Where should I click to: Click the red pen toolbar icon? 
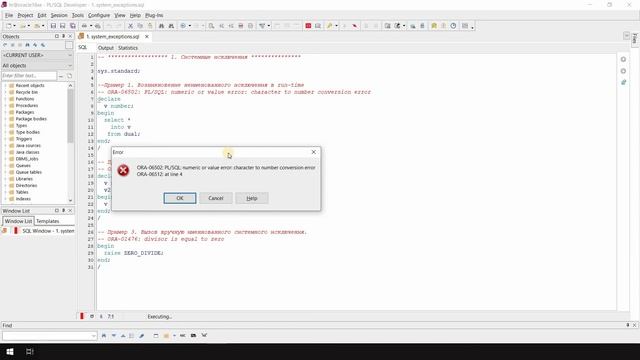click(x=355, y=26)
